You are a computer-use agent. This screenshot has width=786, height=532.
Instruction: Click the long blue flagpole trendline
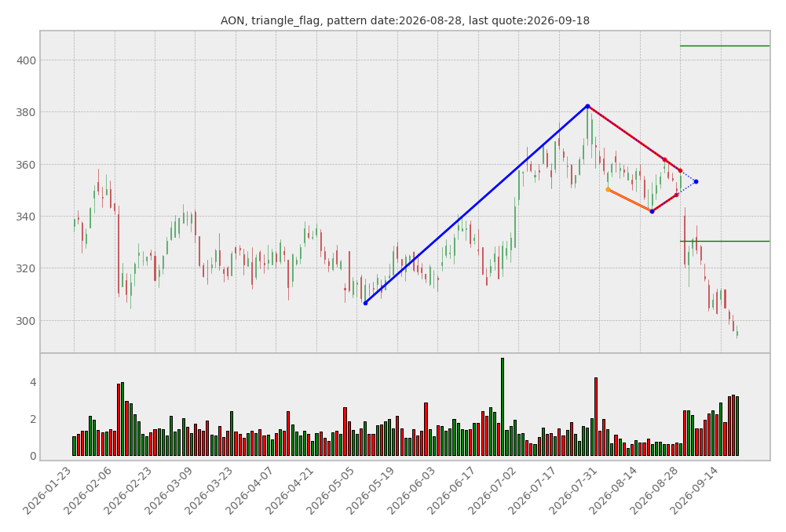(476, 205)
